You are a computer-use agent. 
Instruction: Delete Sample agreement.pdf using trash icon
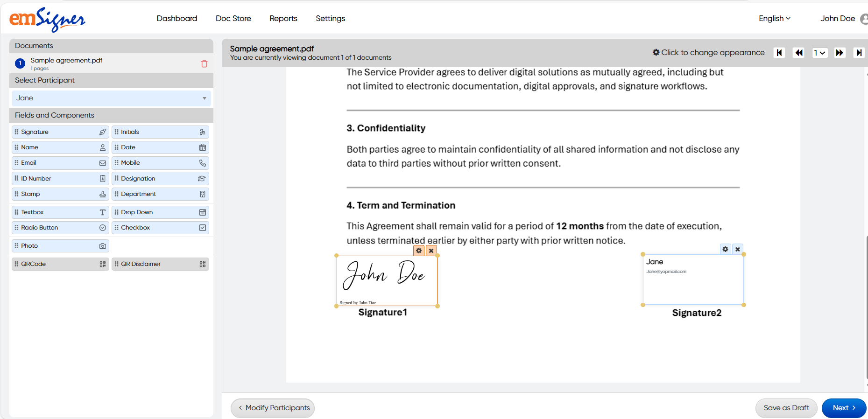click(x=204, y=64)
